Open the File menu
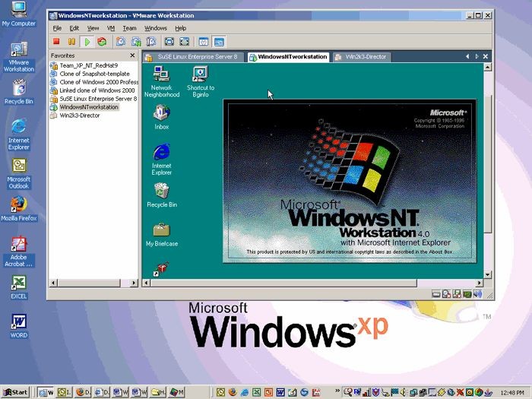The image size is (532, 399). (x=57, y=28)
